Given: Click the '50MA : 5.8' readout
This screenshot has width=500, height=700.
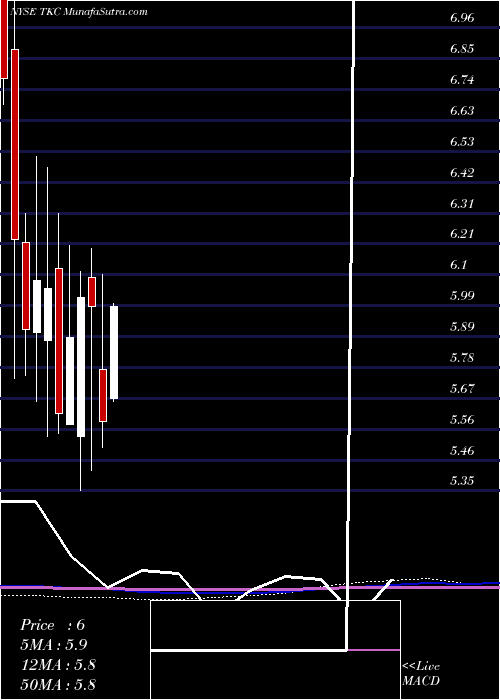Looking at the screenshot, I should click(58, 685).
